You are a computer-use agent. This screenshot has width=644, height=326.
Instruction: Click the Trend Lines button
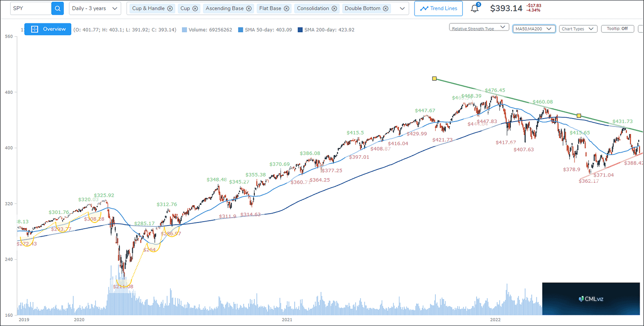point(439,8)
